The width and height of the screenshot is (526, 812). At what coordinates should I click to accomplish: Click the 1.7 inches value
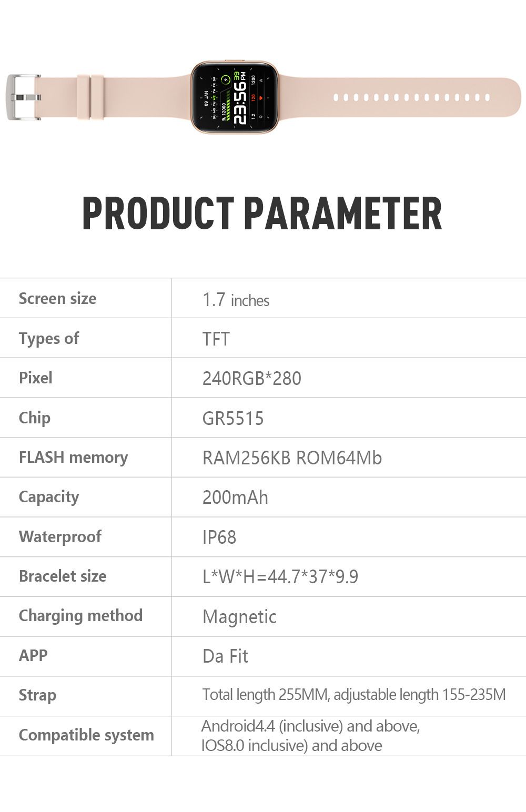(x=236, y=300)
